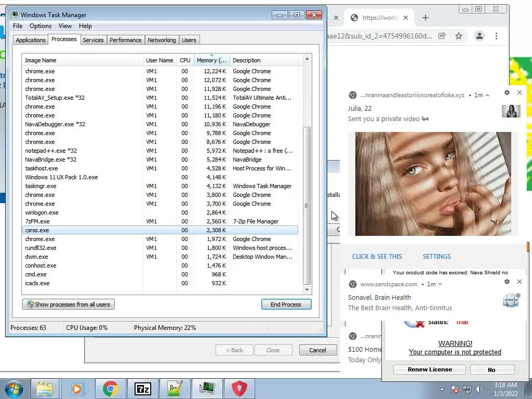Sort by Image Name column header
Viewport: 532px width, 399px height.
tap(83, 60)
